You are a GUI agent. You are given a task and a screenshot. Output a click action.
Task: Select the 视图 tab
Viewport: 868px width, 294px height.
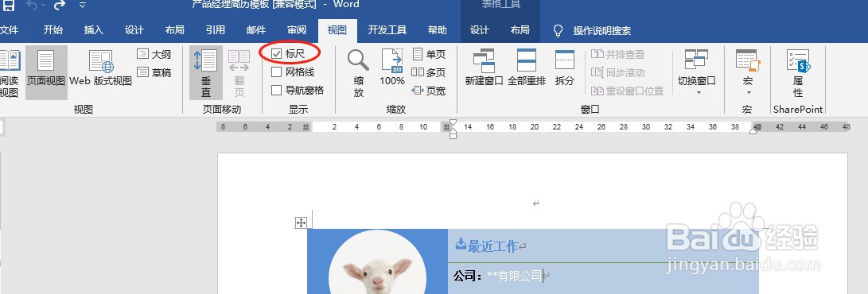pos(337,30)
